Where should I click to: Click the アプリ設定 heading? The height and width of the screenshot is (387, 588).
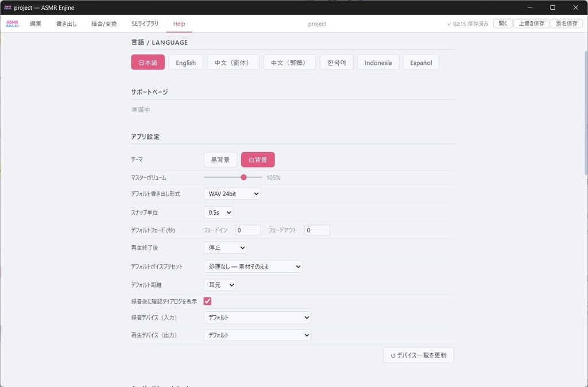coord(145,137)
